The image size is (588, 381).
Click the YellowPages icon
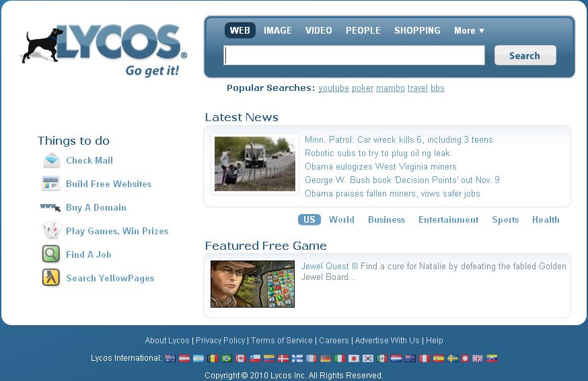(x=51, y=278)
